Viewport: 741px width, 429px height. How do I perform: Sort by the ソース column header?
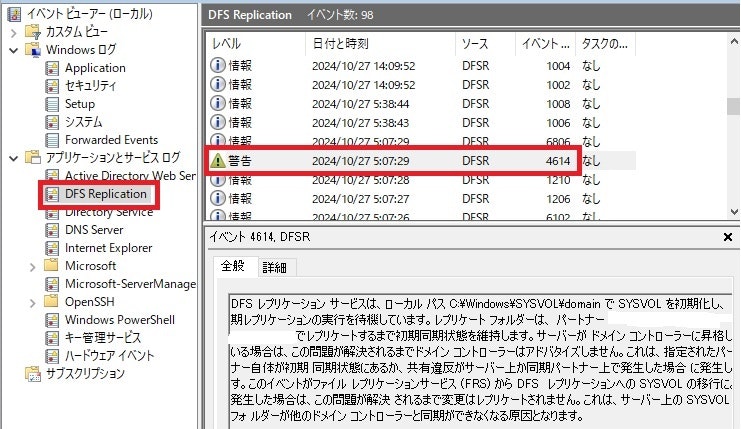[x=486, y=43]
